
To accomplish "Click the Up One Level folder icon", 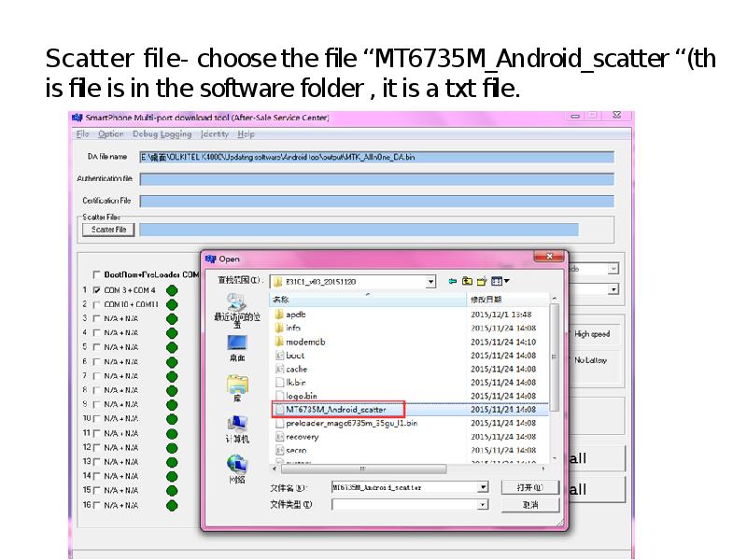I will 467,281.
